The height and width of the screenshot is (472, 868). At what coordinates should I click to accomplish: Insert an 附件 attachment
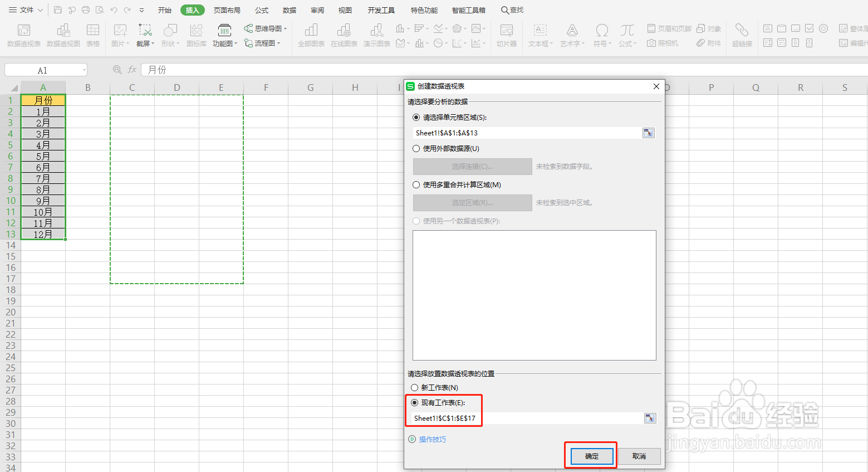709,43
